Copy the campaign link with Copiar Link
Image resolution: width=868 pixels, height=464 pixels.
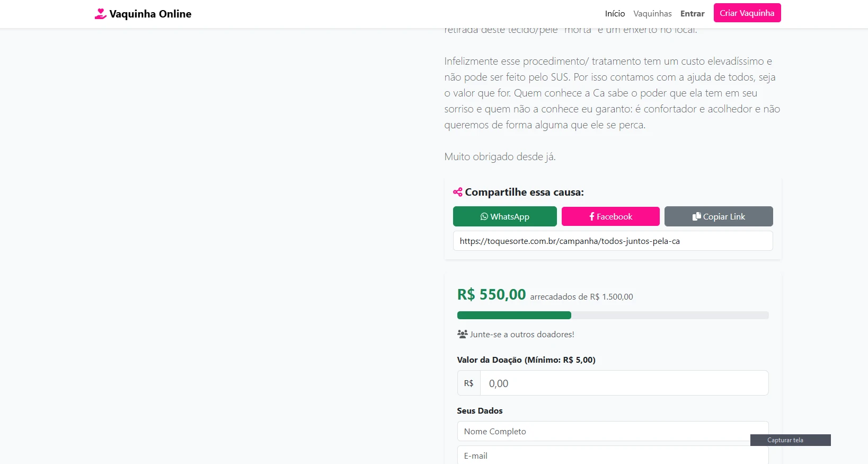[x=719, y=216]
